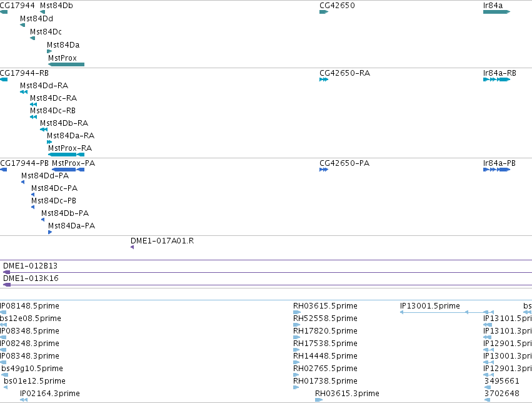This screenshot has width=532, height=403.
Task: Click the IP08148.5prime EST label
Action: pos(29,306)
